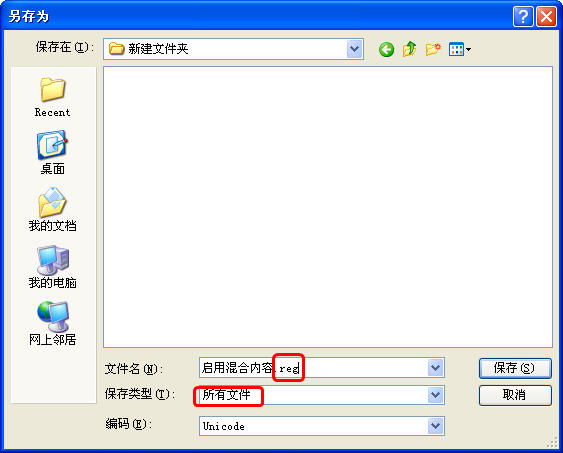Screen dimensions: 563x453
Task: Click the empty file list area
Action: click(328, 207)
